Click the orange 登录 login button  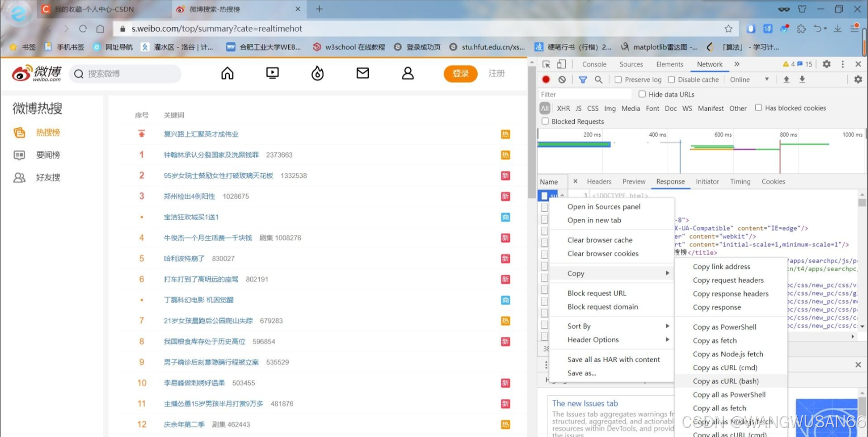pyautogui.click(x=461, y=74)
